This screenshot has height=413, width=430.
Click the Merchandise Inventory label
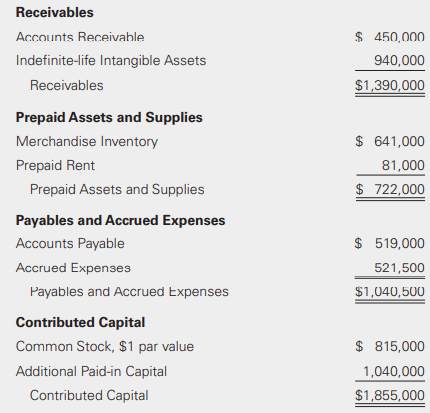point(87,142)
